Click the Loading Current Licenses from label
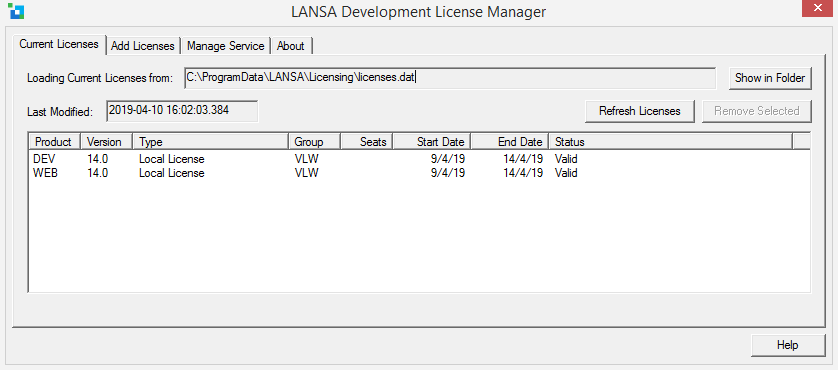This screenshot has width=838, height=370. point(100,78)
